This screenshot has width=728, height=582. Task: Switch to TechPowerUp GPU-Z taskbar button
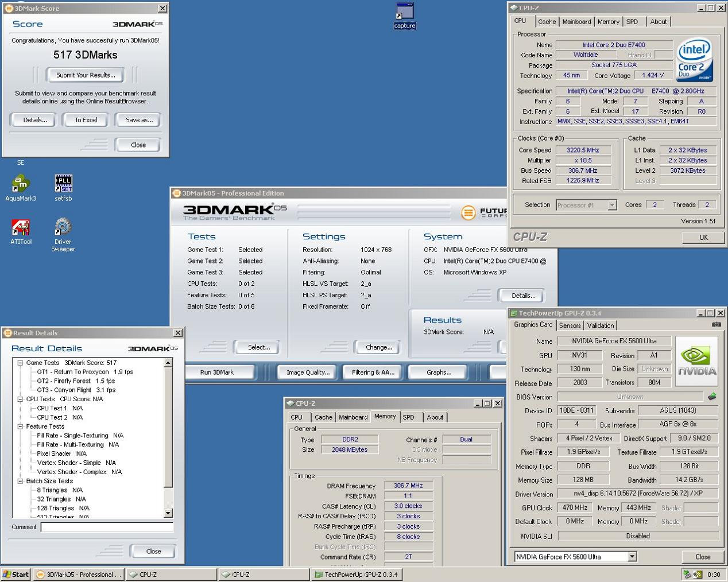pyautogui.click(x=356, y=574)
